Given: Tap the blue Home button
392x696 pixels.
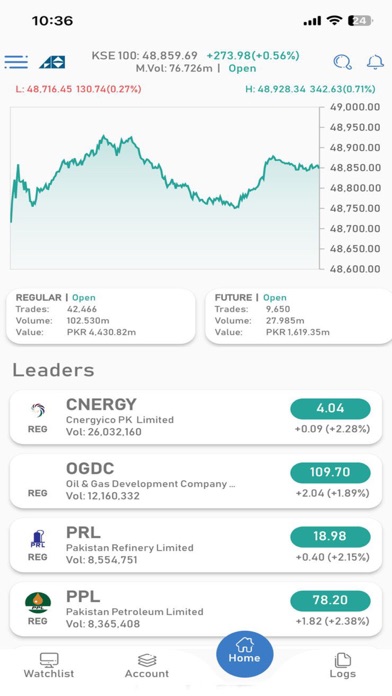Looking at the screenshot, I should click(245, 654).
